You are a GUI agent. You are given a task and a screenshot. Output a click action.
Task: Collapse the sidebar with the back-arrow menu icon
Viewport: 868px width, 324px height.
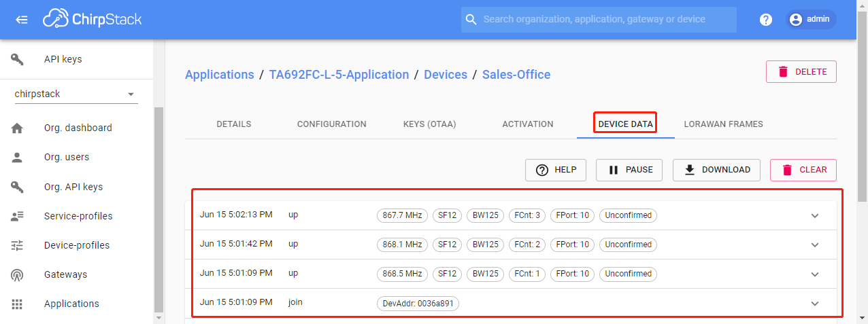(22, 19)
